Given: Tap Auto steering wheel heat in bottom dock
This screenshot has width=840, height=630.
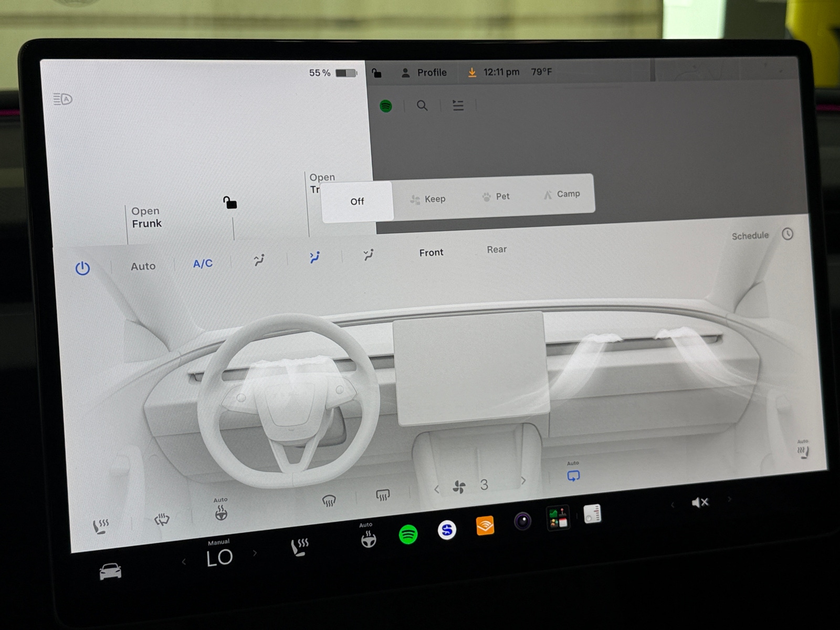Looking at the screenshot, I should pyautogui.click(x=368, y=535).
